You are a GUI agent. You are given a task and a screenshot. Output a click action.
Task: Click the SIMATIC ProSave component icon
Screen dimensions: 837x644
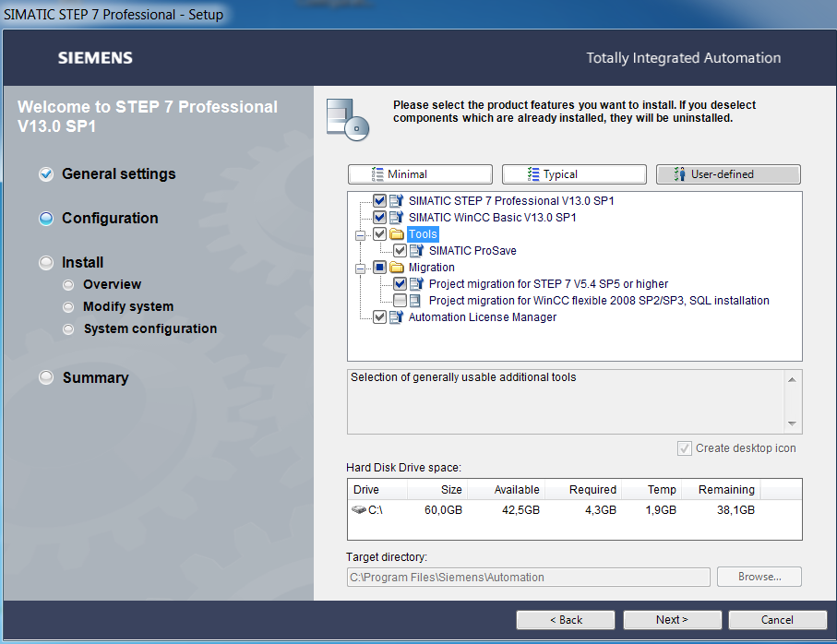[x=416, y=251]
